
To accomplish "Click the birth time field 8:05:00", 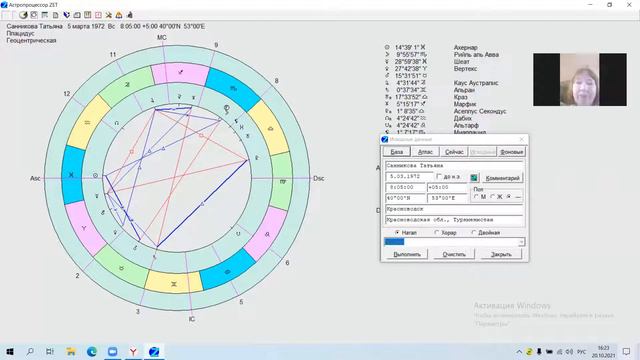I will pos(405,187).
